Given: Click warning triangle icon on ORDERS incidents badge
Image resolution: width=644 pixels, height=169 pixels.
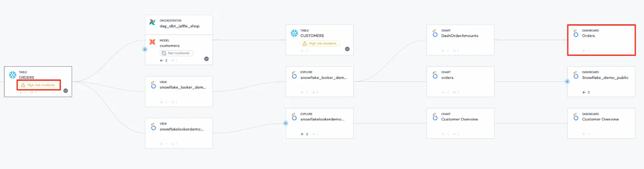Looking at the screenshot, I should coord(23,85).
